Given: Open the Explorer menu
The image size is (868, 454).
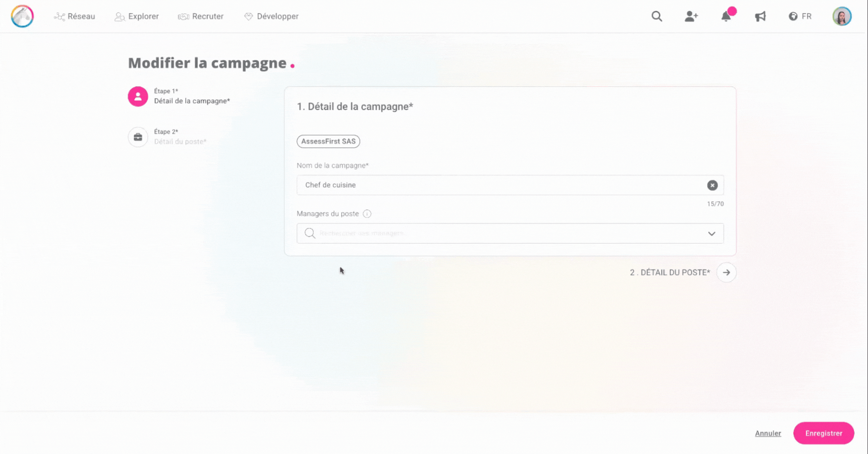Looking at the screenshot, I should tap(137, 16).
